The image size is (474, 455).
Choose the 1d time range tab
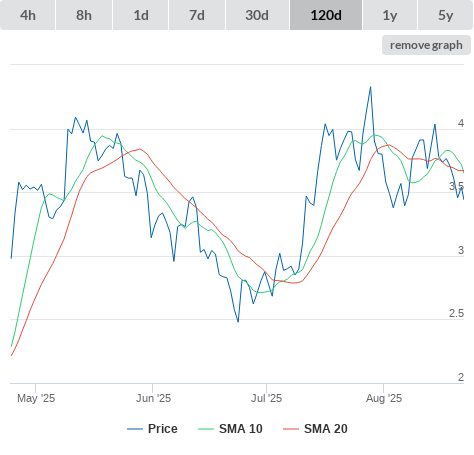pyautogui.click(x=141, y=15)
